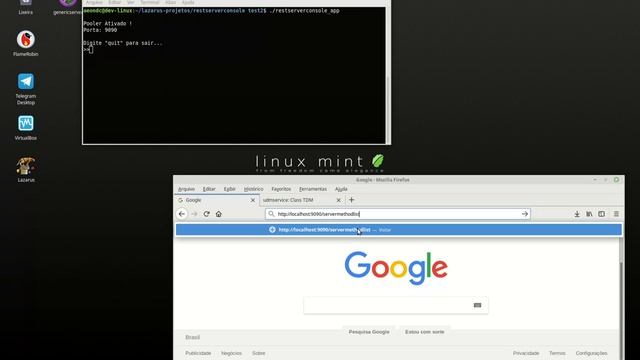Open Privacidade footer link

pos(526,353)
